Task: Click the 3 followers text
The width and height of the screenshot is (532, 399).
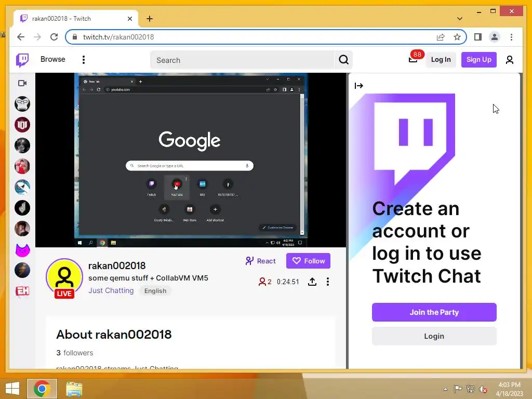Action: pyautogui.click(x=75, y=353)
